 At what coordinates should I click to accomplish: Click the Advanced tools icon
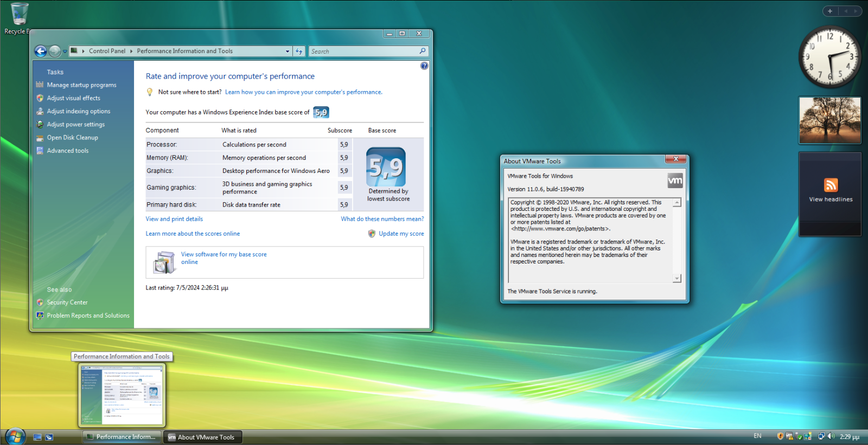pyautogui.click(x=40, y=151)
